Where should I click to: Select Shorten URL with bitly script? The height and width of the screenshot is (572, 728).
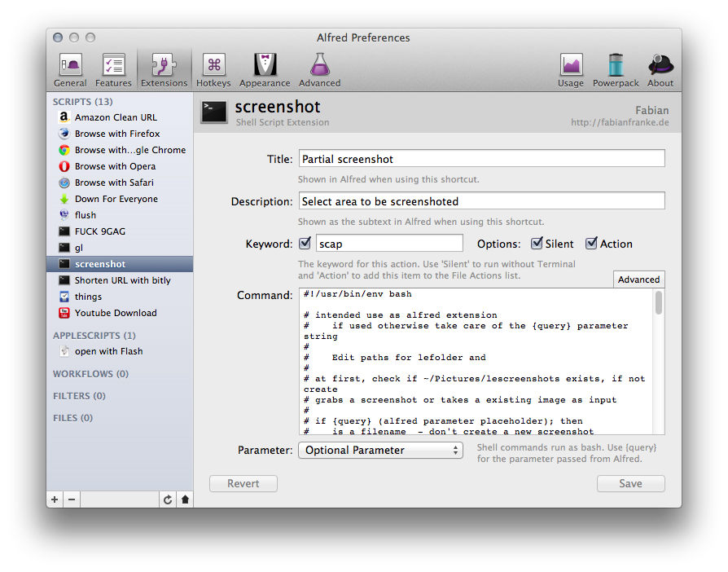(x=123, y=280)
